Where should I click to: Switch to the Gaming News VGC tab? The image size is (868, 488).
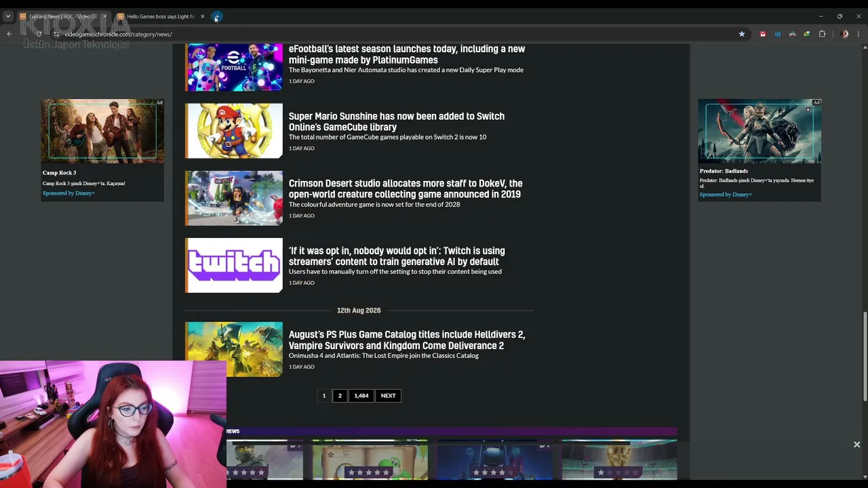point(62,16)
